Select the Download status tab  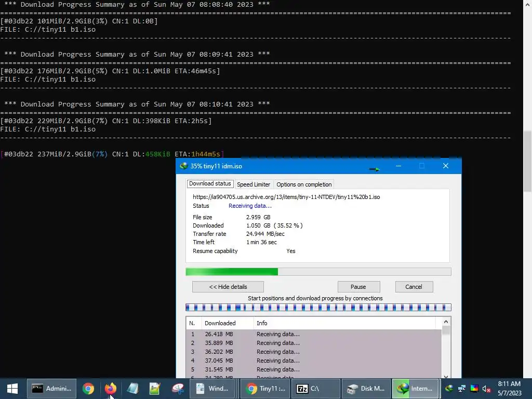[x=210, y=183]
